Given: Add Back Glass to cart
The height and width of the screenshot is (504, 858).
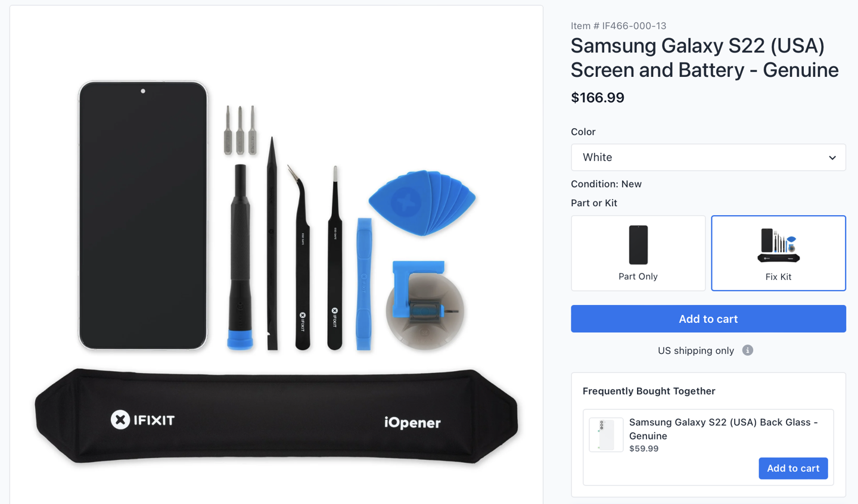Looking at the screenshot, I should pos(792,468).
